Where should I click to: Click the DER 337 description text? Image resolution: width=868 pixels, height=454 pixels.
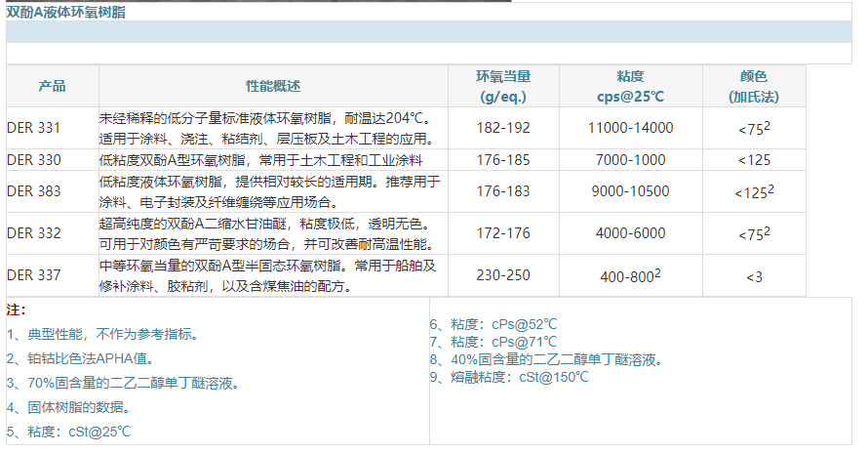[x=268, y=275]
